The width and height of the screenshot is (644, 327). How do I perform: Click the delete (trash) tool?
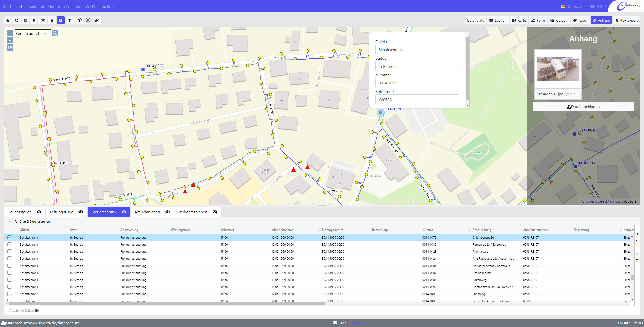[x=52, y=20]
